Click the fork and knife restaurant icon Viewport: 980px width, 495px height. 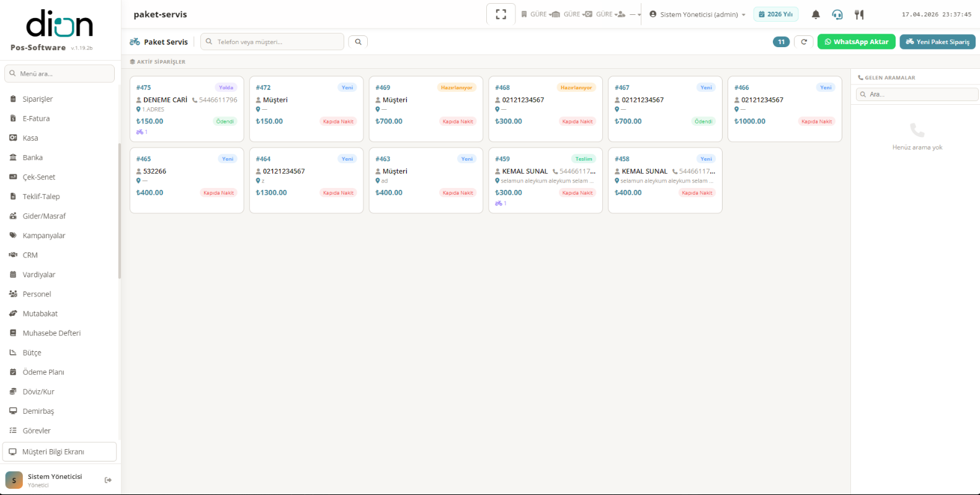[x=859, y=14]
